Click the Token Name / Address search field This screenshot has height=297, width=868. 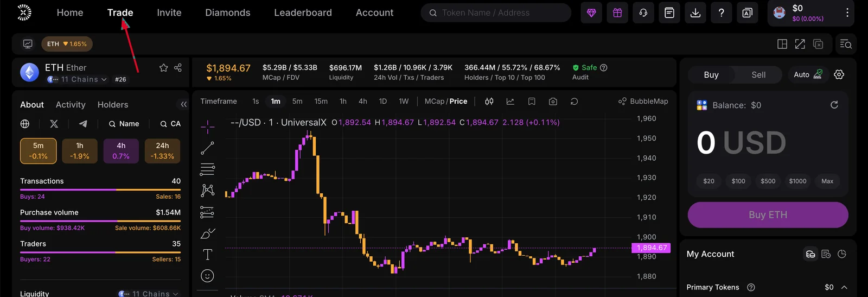496,12
